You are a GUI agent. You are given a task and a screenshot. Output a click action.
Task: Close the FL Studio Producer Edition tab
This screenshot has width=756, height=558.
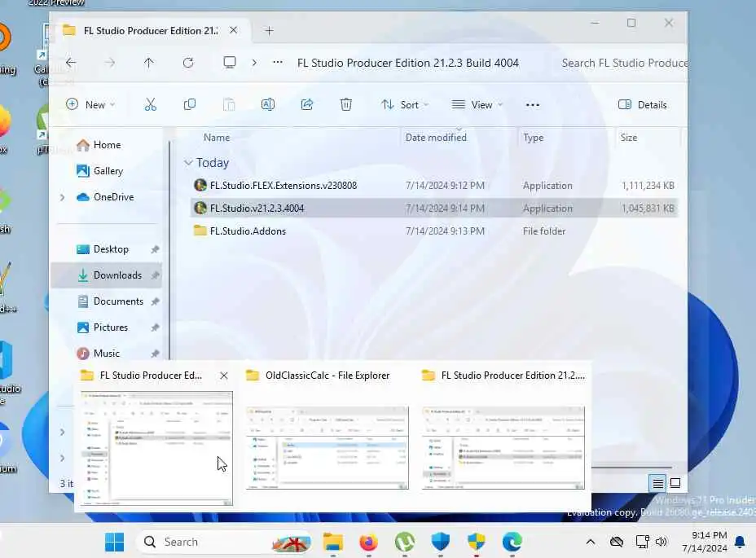click(233, 30)
